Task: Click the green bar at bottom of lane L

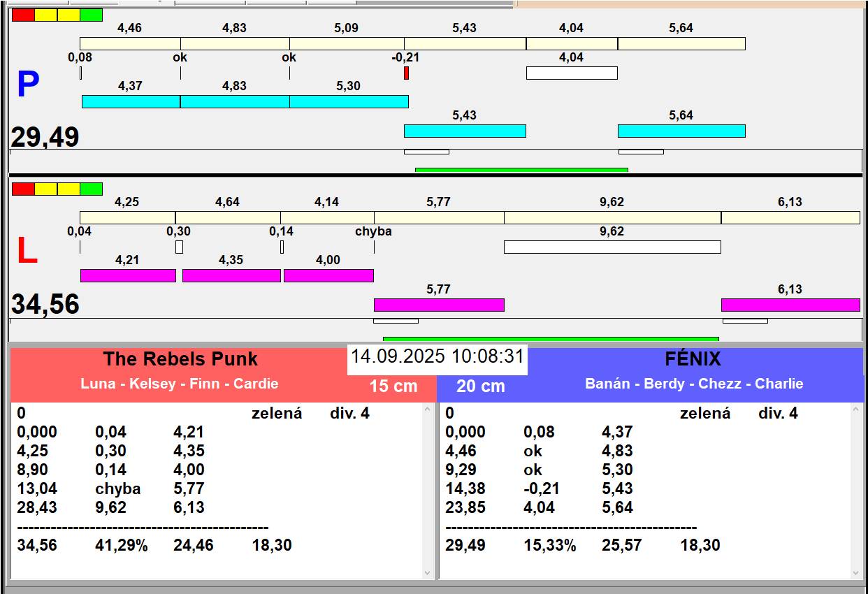Action: click(551, 339)
